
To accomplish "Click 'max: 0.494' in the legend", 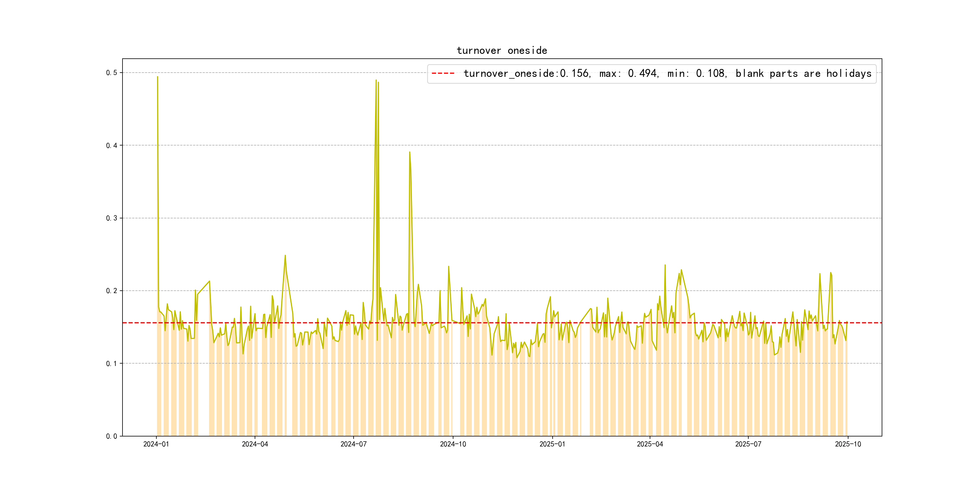I will [629, 73].
